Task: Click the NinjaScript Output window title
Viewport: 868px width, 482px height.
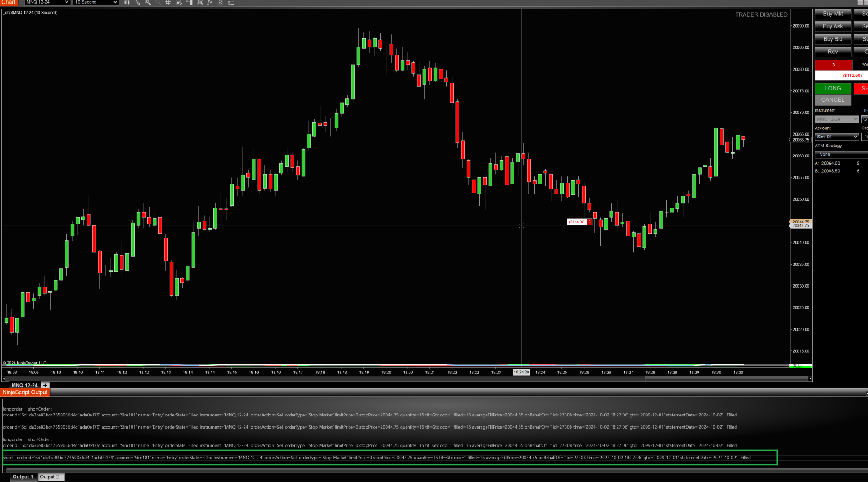Action: pyautogui.click(x=25, y=392)
